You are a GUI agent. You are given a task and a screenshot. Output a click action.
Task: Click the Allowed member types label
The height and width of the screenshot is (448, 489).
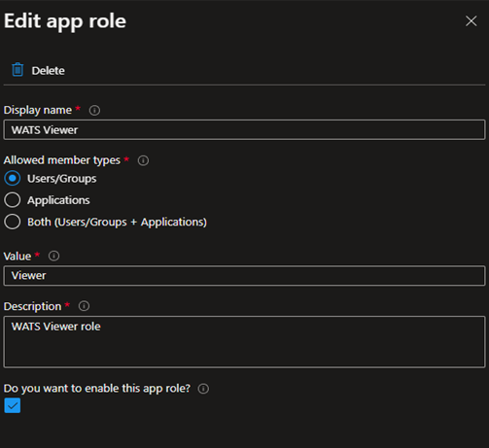[62, 160]
